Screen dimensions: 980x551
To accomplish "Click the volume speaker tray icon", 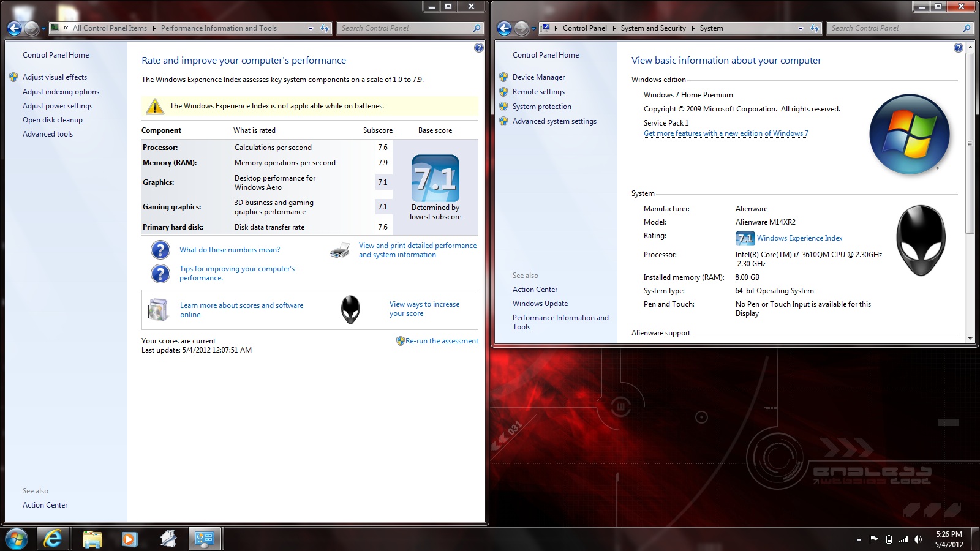I will [918, 539].
